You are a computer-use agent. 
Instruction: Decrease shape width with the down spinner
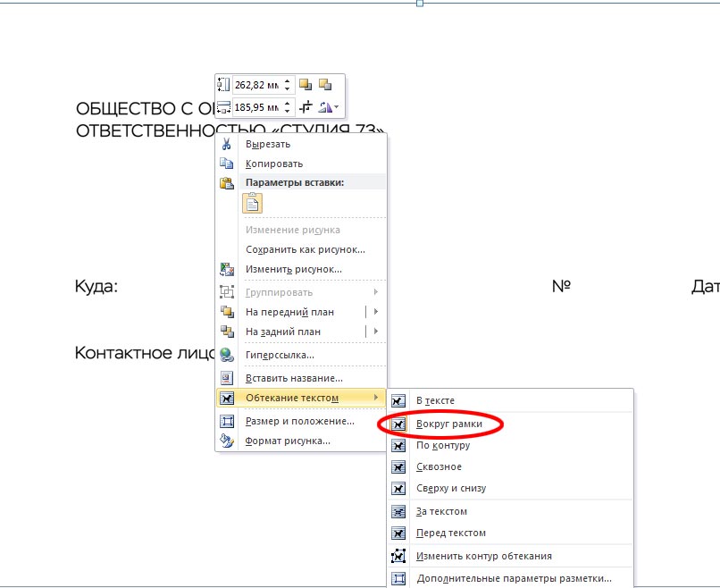point(288,111)
